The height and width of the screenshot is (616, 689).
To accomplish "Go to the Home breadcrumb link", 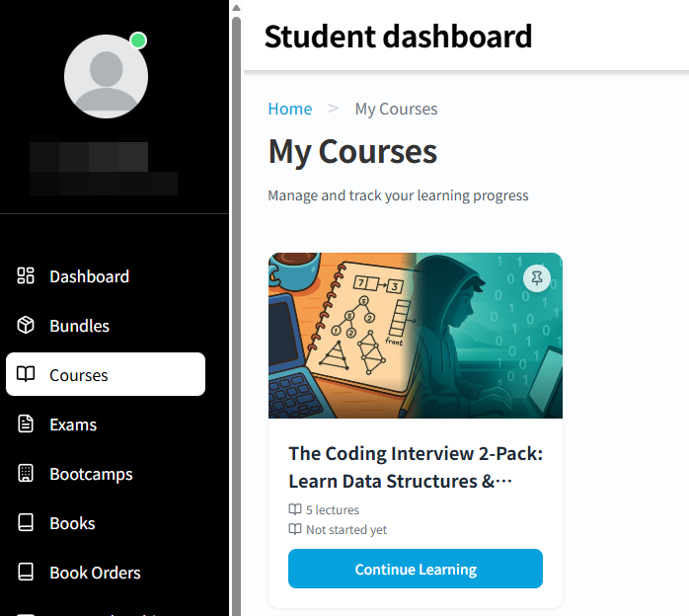I will coord(290,109).
